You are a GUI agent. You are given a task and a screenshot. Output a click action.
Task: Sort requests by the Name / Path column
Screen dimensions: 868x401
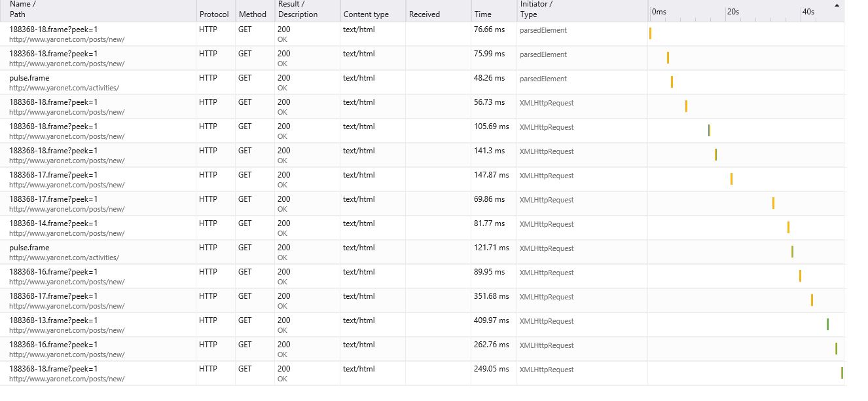pyautogui.click(x=23, y=9)
